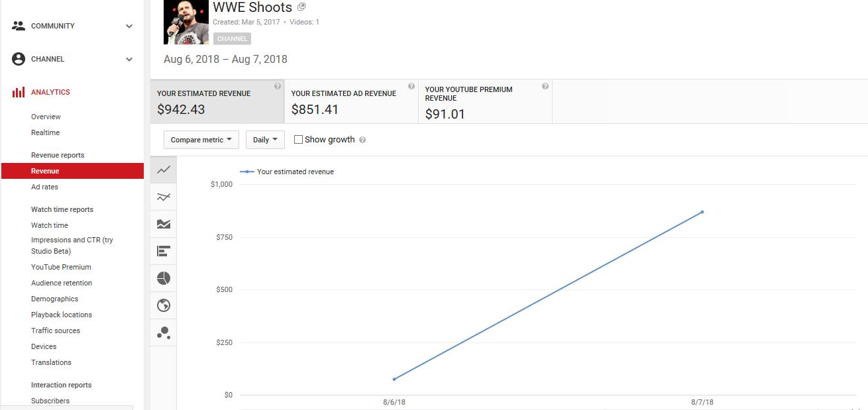Switch to multi-line chart icon
Viewport: 868px width, 410px height.
coord(164,197)
